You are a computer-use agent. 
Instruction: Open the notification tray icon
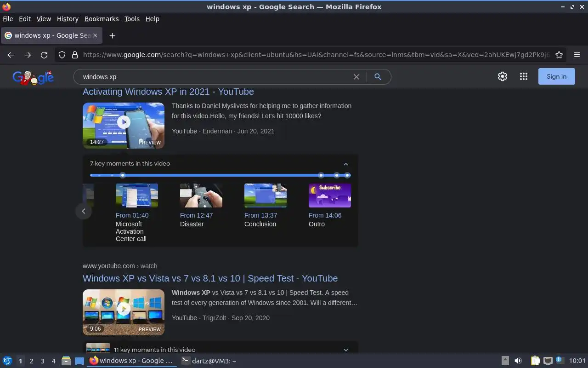[559, 360]
